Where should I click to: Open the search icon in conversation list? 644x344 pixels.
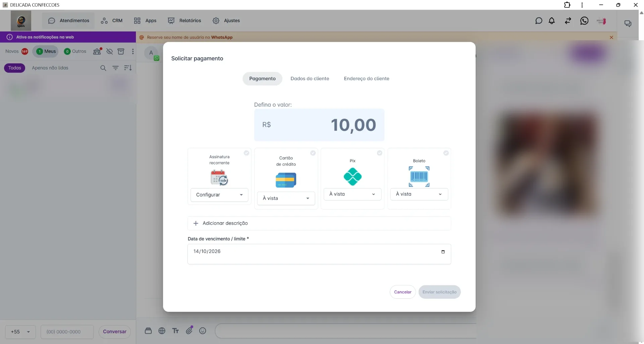pyautogui.click(x=103, y=68)
